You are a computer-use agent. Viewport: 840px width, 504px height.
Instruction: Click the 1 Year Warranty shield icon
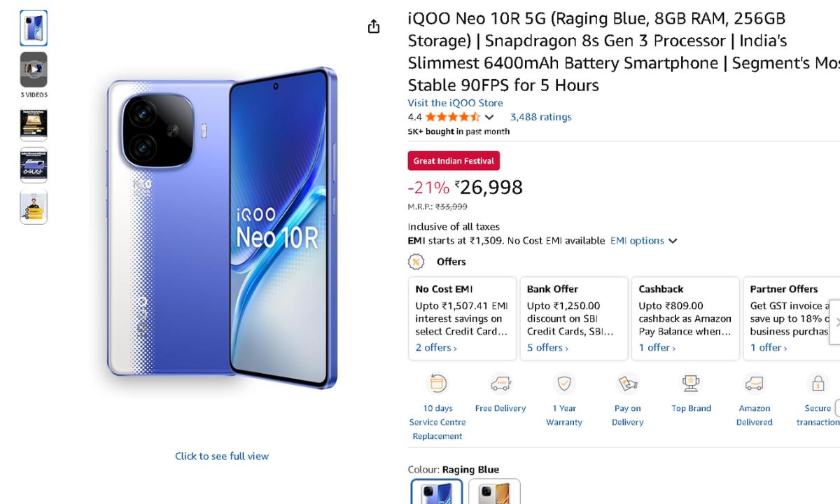563,384
